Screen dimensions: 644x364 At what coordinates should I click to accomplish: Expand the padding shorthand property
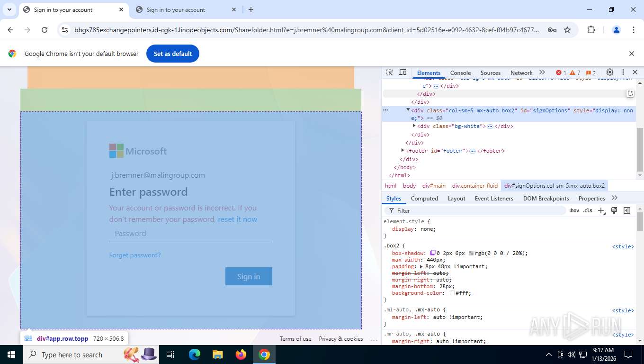coord(422,266)
